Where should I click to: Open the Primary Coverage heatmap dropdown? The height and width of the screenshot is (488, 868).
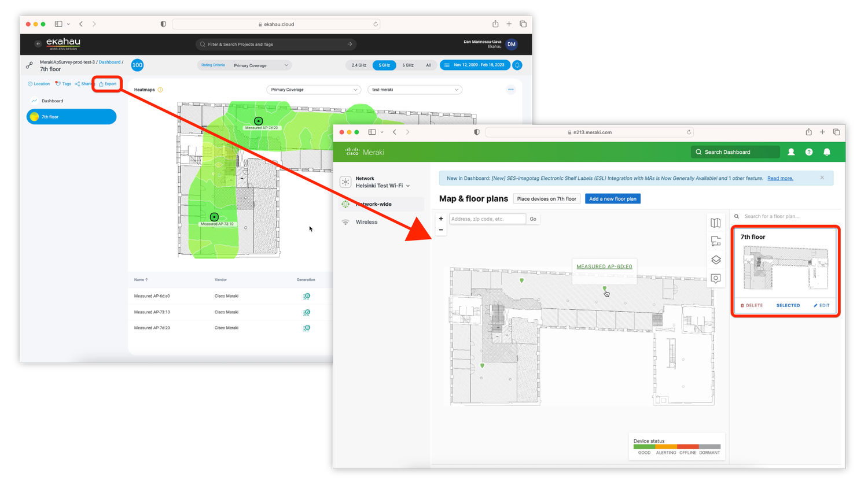[x=313, y=90]
